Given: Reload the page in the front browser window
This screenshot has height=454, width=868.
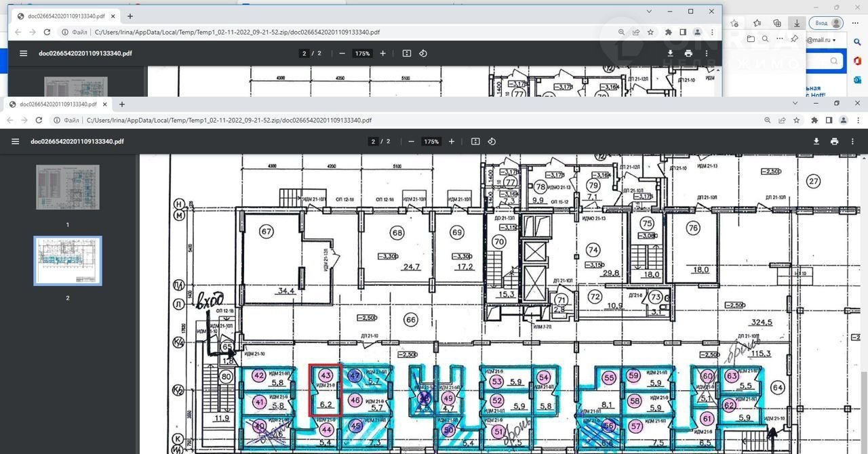Looking at the screenshot, I should coord(39,120).
